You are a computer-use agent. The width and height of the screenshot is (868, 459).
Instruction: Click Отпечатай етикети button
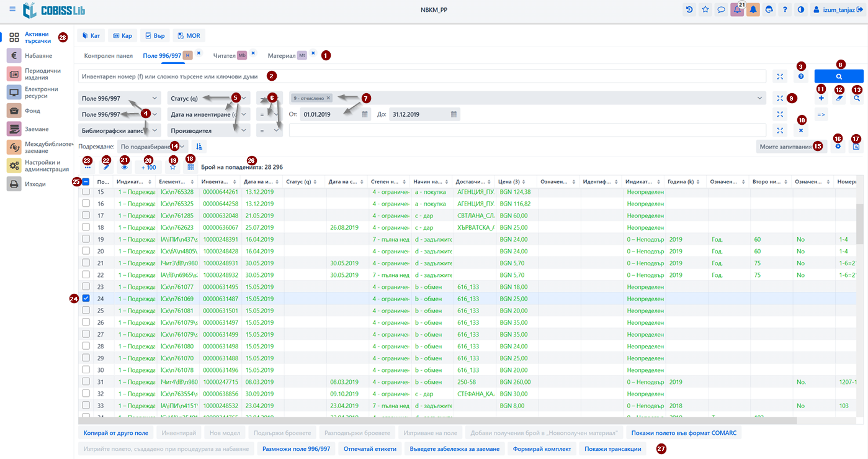click(x=370, y=448)
